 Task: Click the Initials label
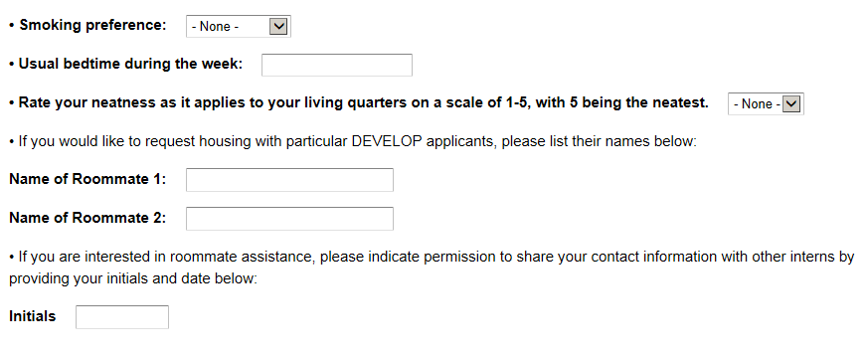33,316
